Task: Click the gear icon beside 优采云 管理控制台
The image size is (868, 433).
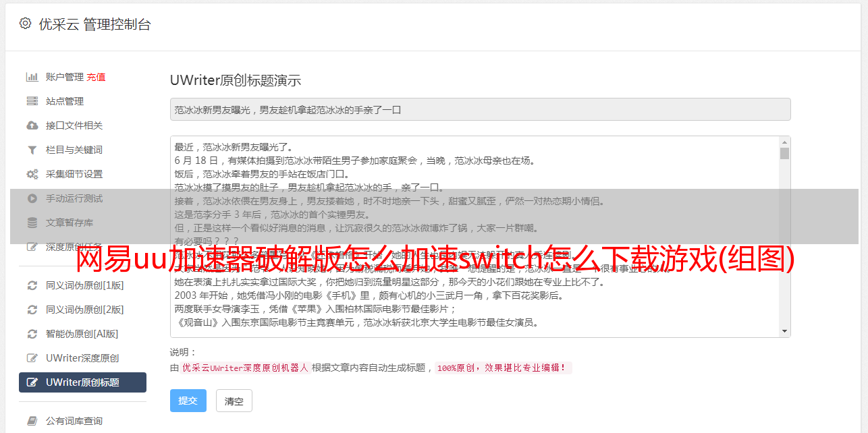Action: pyautogui.click(x=25, y=24)
